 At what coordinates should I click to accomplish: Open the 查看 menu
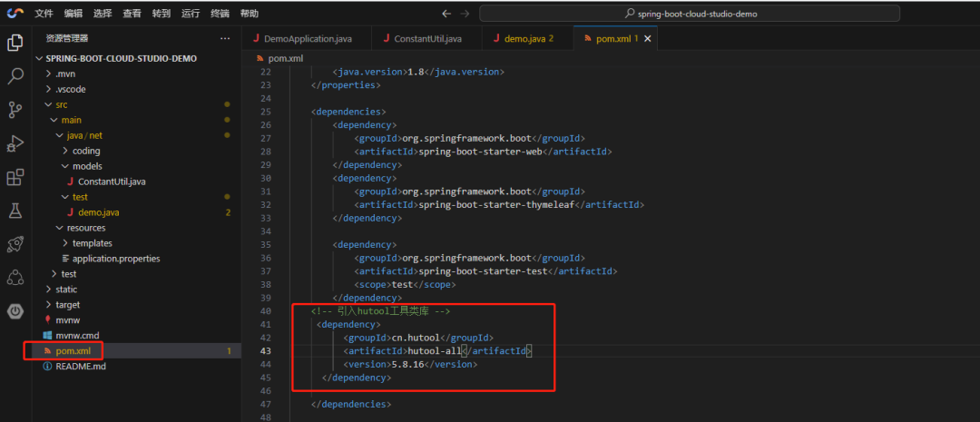pos(132,13)
